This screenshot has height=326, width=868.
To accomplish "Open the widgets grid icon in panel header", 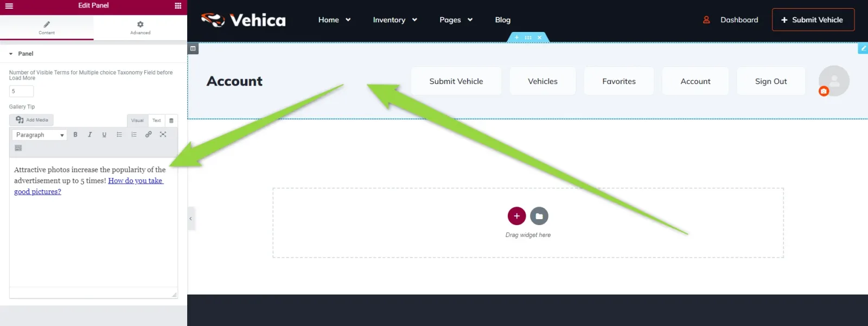I will 178,6.
